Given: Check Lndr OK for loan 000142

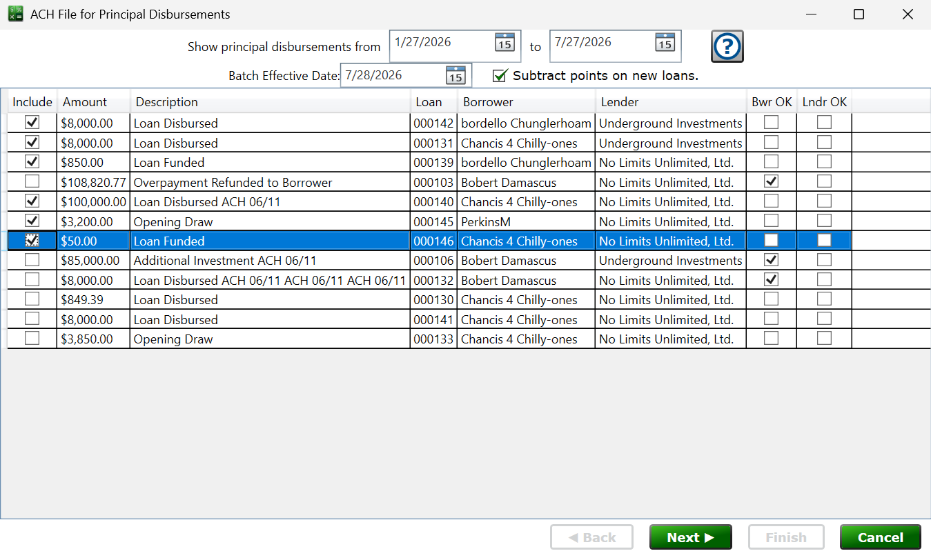Looking at the screenshot, I should tap(824, 123).
